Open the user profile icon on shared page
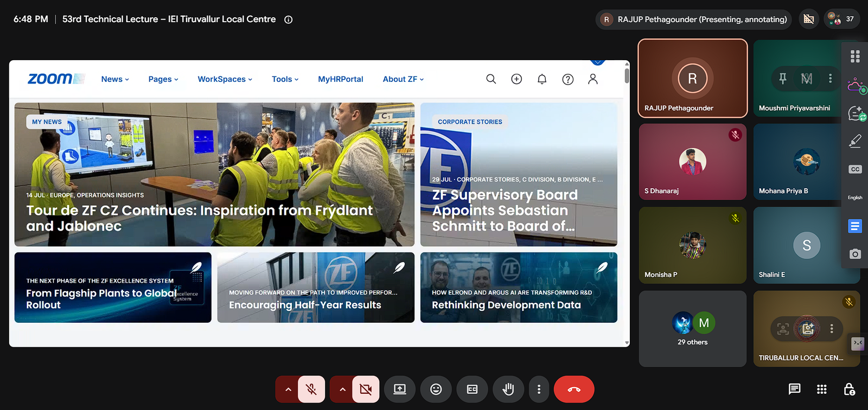The height and width of the screenshot is (410, 868). [593, 79]
